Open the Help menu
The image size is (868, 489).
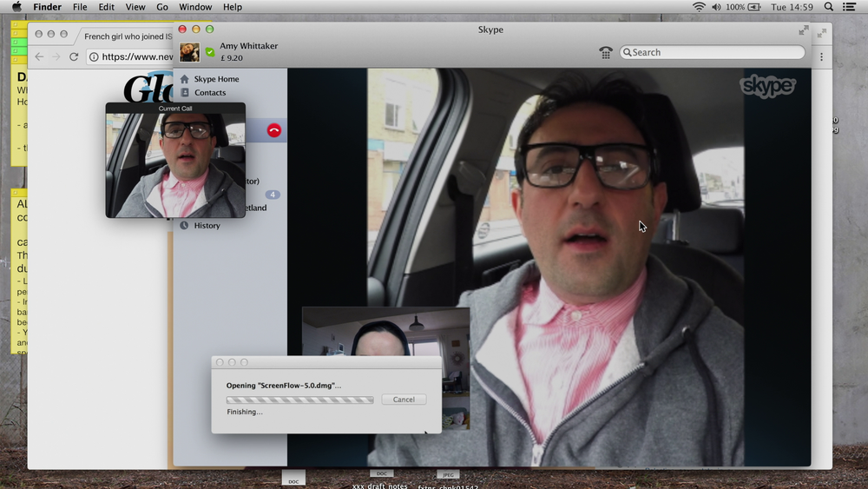(233, 7)
